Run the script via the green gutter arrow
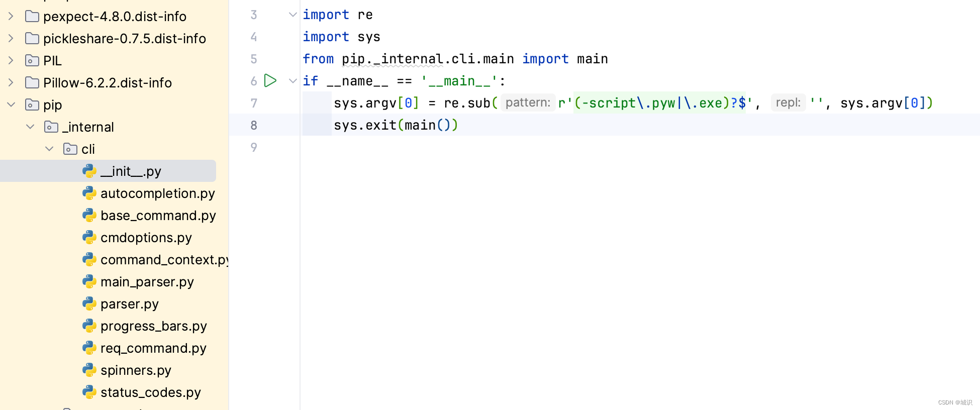 [x=270, y=80]
